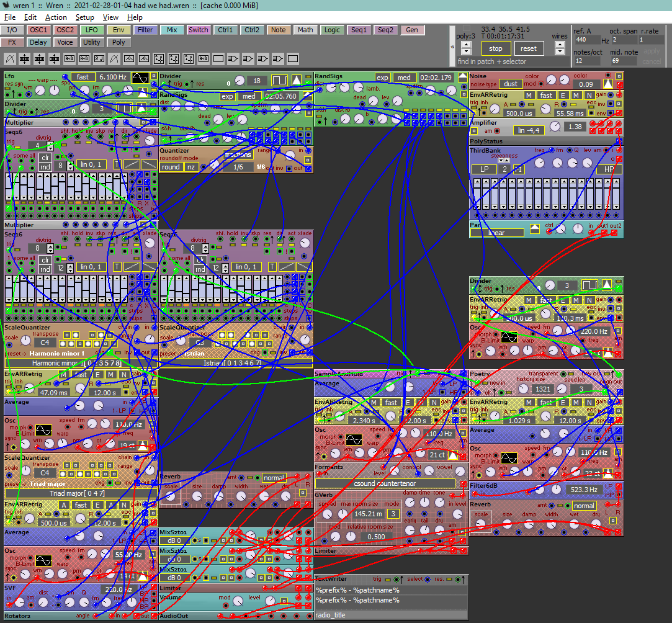
Task: Toggle the N button on the EnvARRetrig 47.09 ms
Action: pos(124,375)
